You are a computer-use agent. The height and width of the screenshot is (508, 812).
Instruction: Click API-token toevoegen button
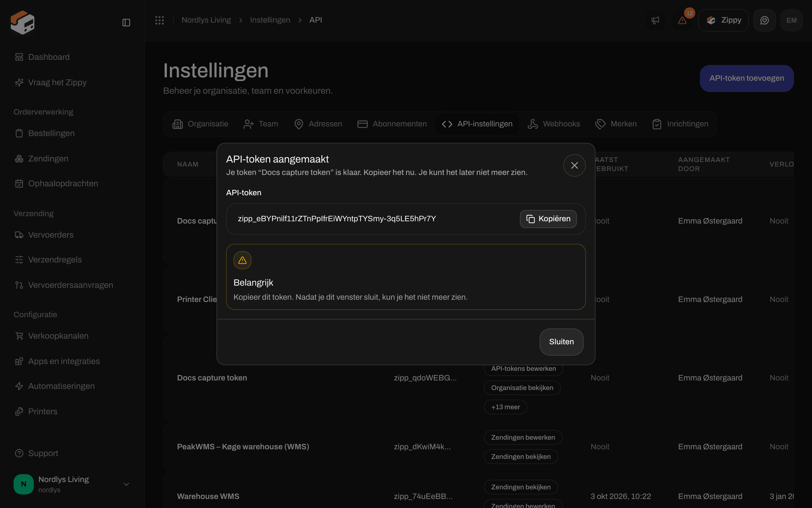747,78
